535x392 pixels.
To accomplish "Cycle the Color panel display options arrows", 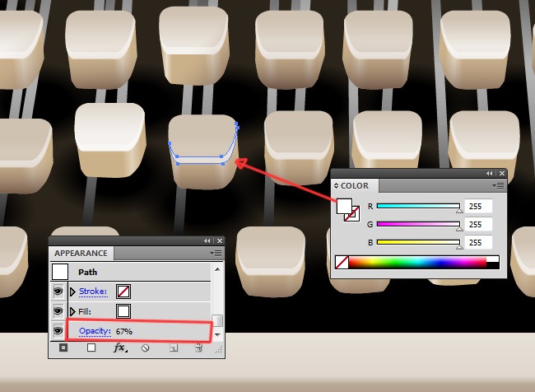I will point(336,186).
